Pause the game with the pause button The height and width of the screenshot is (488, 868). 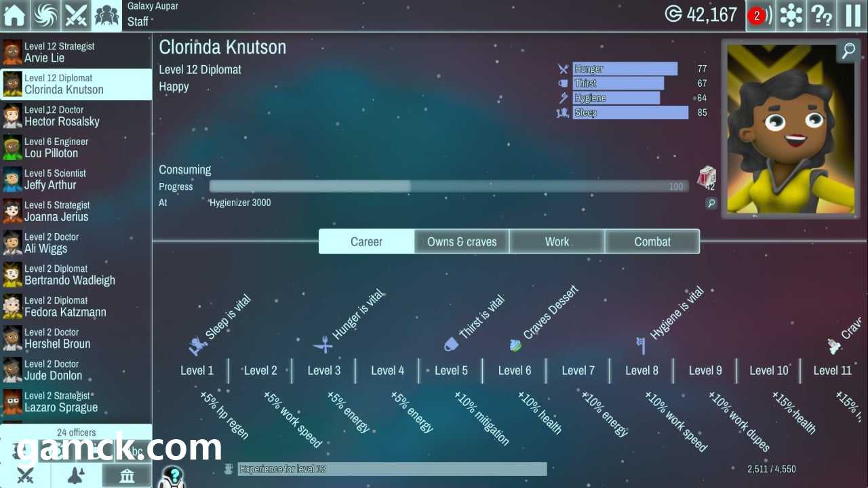[853, 15]
